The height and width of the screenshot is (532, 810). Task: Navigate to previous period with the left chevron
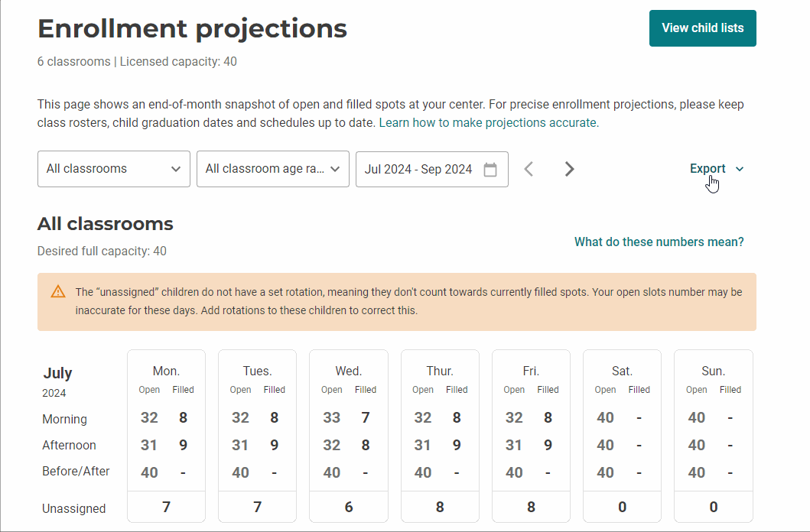tap(529, 169)
